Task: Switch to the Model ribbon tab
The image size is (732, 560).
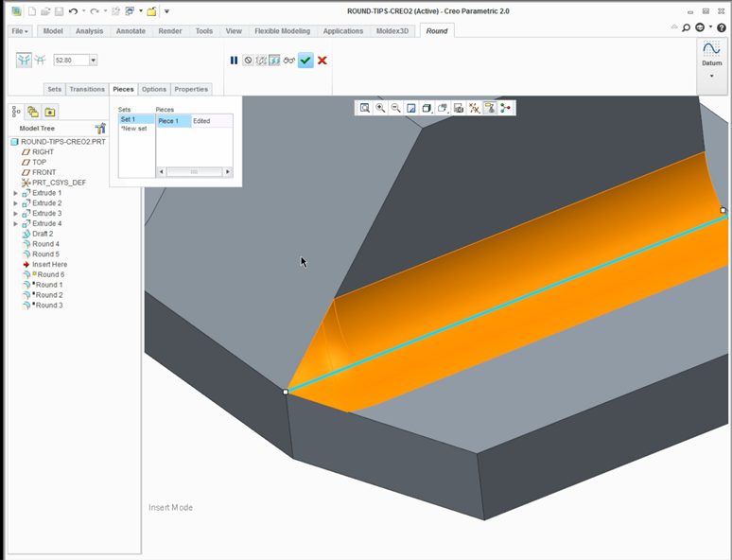Action: pyautogui.click(x=53, y=31)
